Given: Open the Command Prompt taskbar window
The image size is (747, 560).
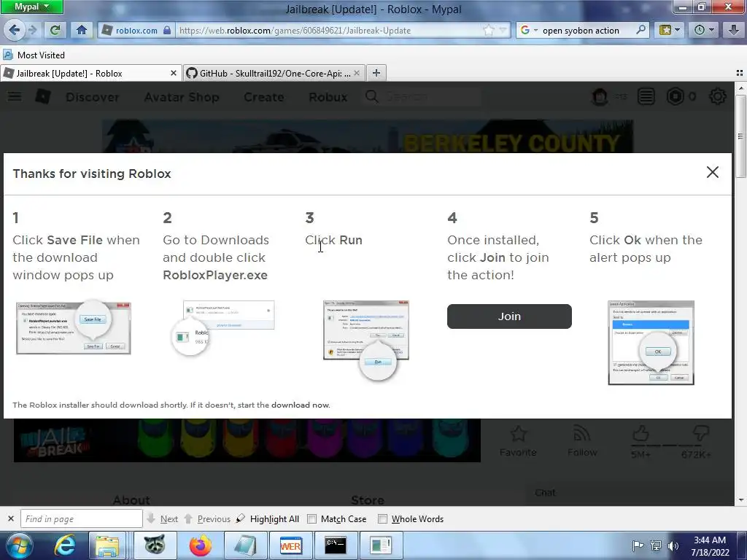Looking at the screenshot, I should click(x=336, y=545).
